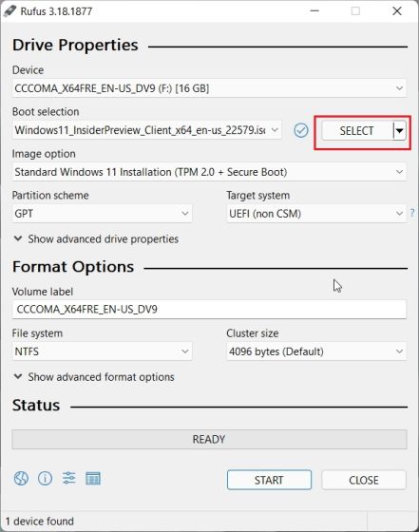This screenshot has height=532, width=419.
Task: Click the '1 device found' status text
Action: 40,522
